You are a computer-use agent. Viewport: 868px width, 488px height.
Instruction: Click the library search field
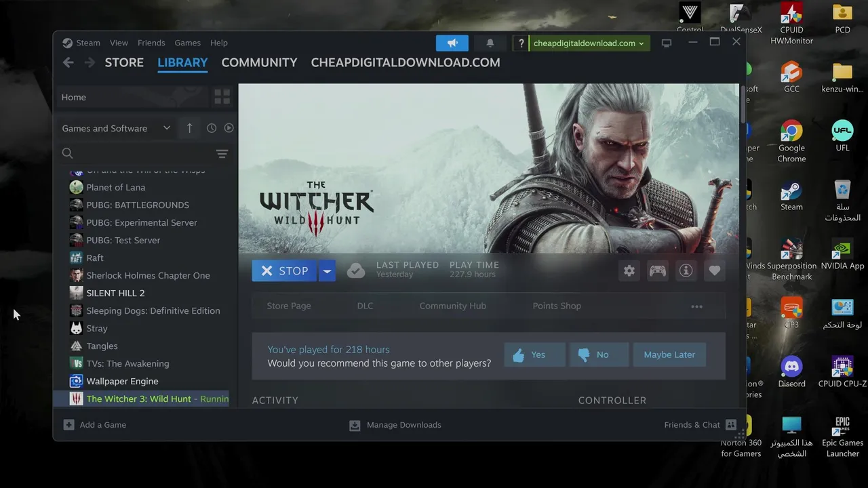pyautogui.click(x=134, y=154)
